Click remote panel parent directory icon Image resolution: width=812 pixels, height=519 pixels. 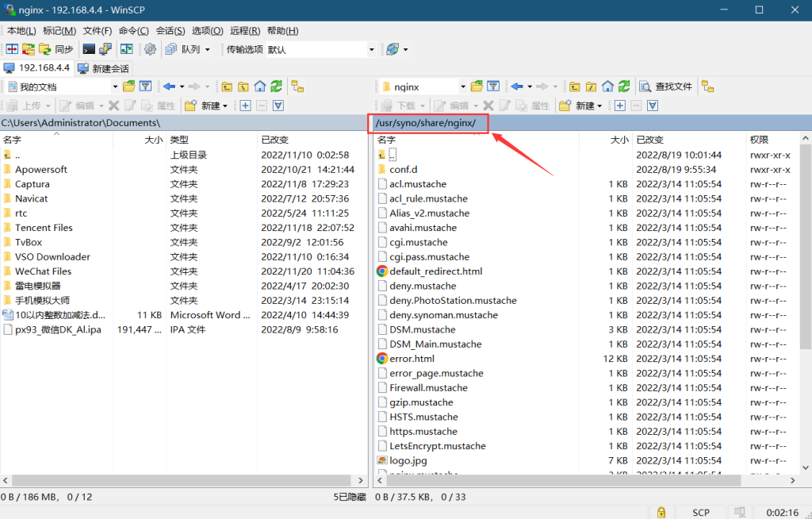click(575, 86)
